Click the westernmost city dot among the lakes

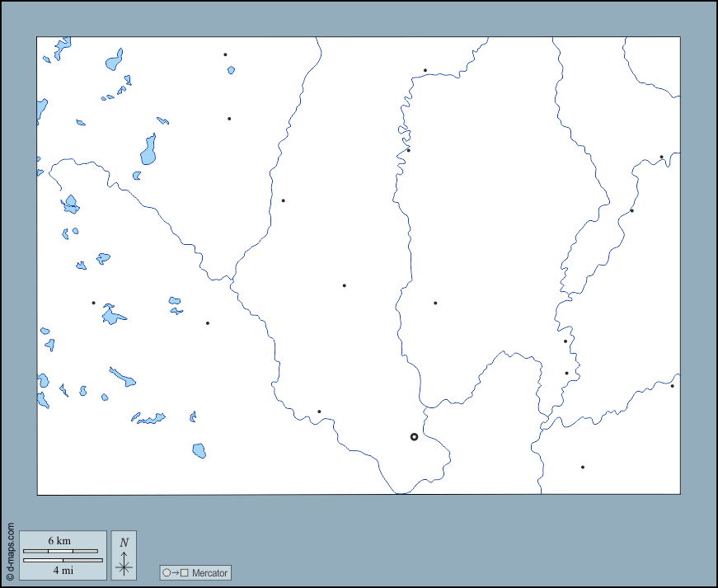93,303
